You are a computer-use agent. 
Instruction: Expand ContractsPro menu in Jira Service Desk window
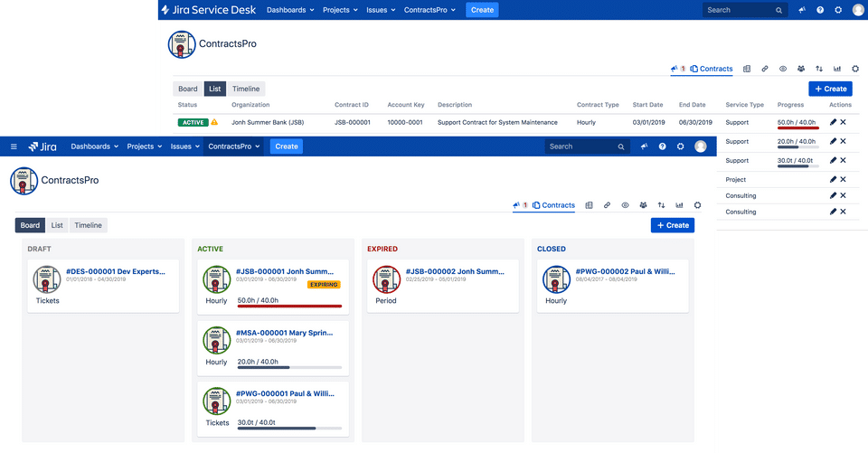[x=429, y=10]
